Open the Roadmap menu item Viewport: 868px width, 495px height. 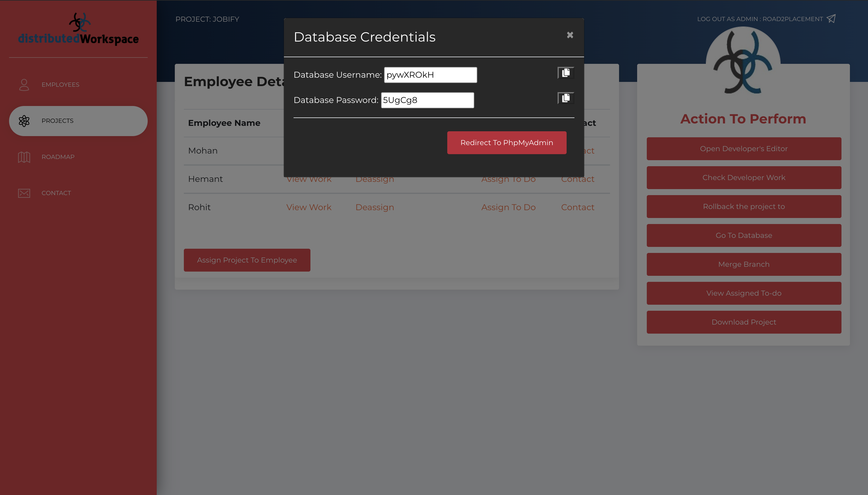(x=58, y=157)
